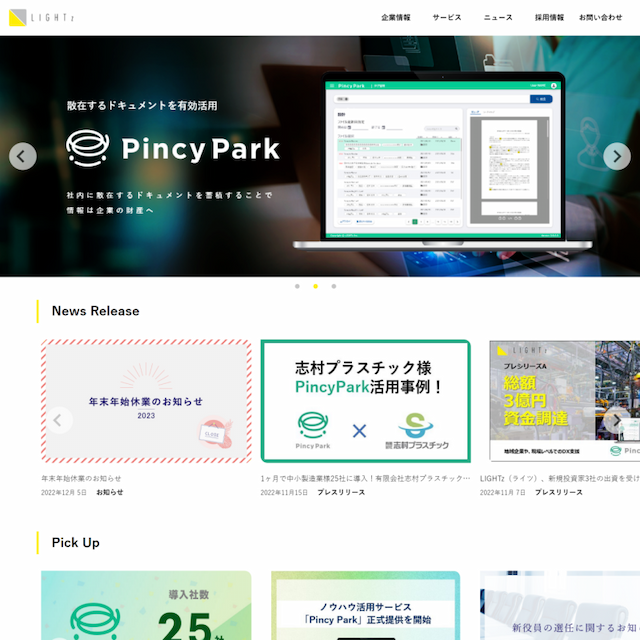The height and width of the screenshot is (640, 640).
Task: Click the 志村プラスチック logo in news card
Action: (417, 431)
